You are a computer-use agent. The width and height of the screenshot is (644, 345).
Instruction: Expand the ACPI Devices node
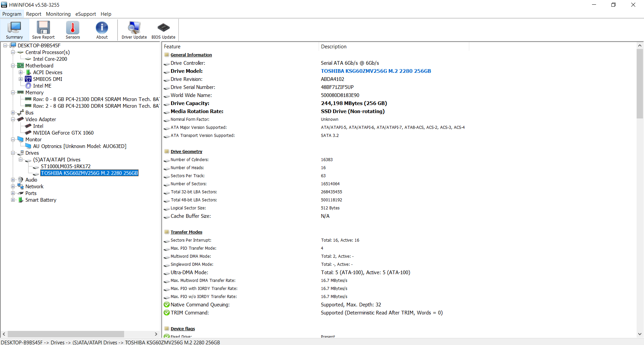[20, 72]
